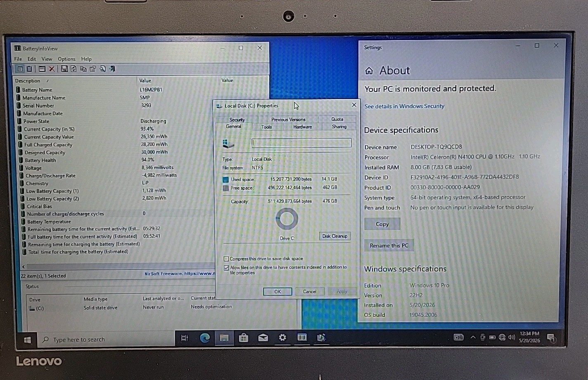This screenshot has height=380, width=588.
Task: Click the Copy selected items toolbar icon
Action: pos(83,69)
